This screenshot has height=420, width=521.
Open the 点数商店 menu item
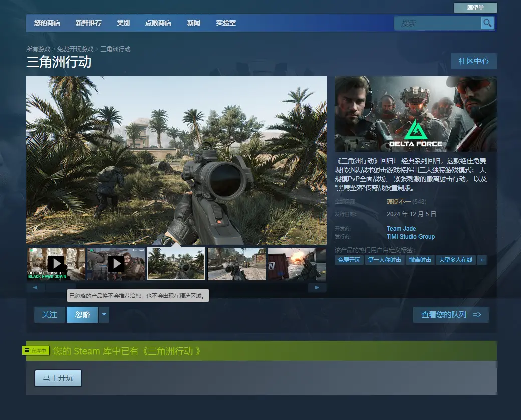(158, 23)
